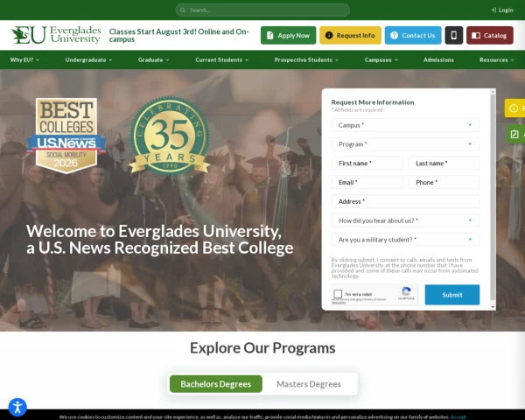The height and width of the screenshot is (420, 525).
Task: Click the form scrollbar down arrow
Action: coord(493,307)
